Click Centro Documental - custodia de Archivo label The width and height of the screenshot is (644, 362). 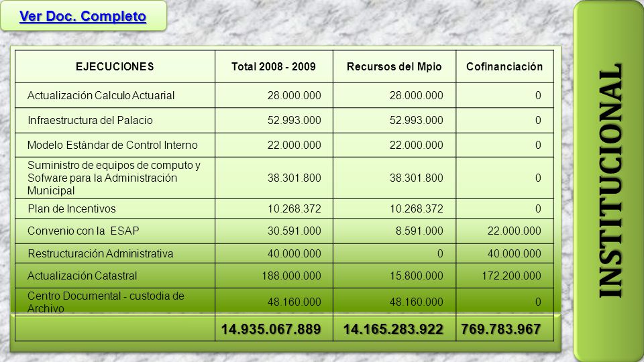(x=106, y=302)
